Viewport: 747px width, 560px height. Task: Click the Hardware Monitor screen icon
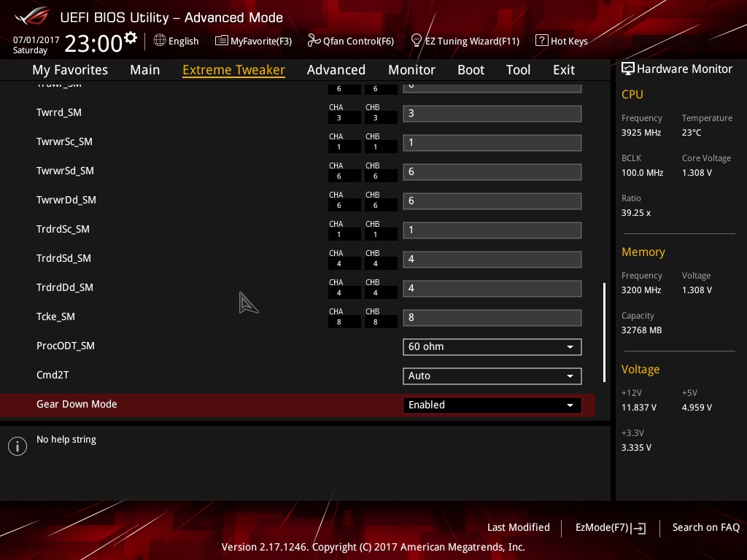[628, 69]
